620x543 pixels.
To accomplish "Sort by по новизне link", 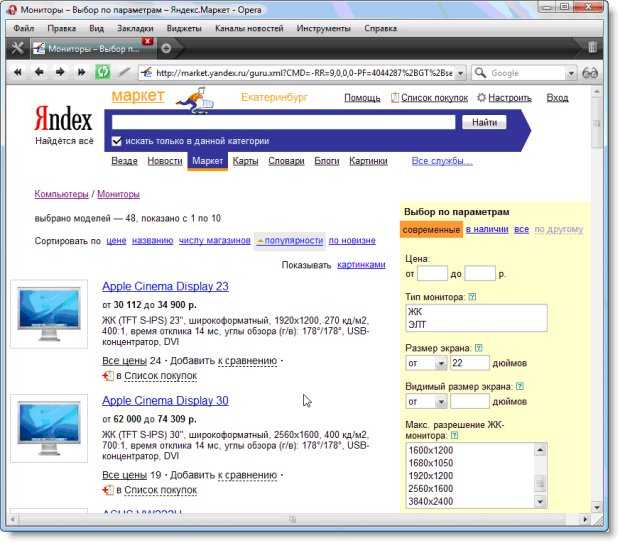I will 352,240.
